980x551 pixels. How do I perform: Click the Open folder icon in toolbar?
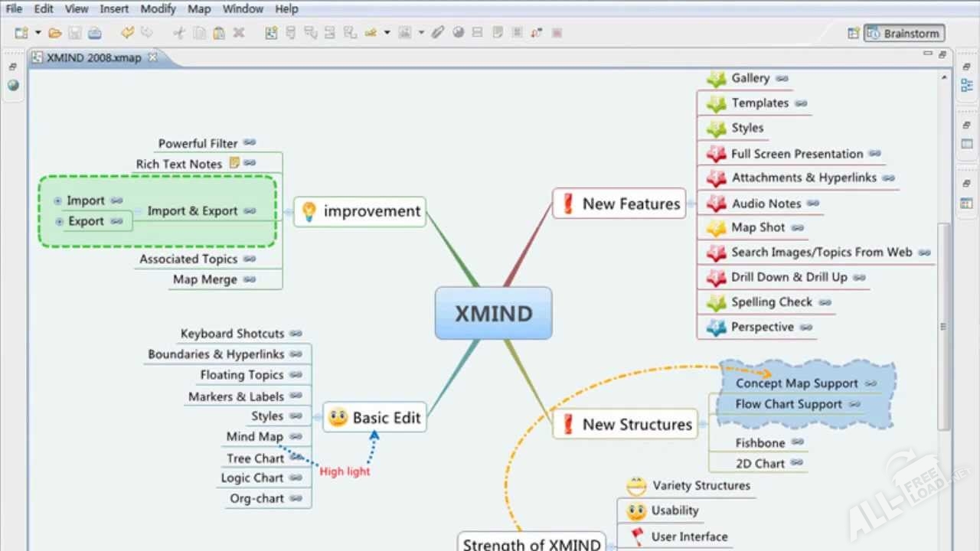(54, 33)
